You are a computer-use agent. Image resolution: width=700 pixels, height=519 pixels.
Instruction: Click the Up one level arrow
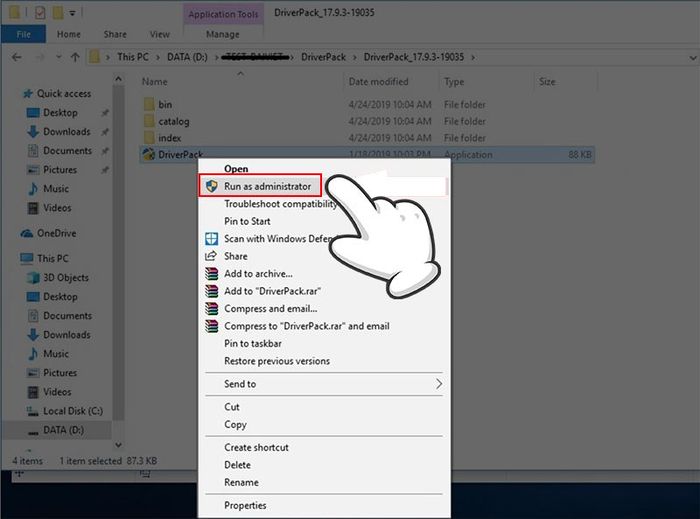point(75,57)
